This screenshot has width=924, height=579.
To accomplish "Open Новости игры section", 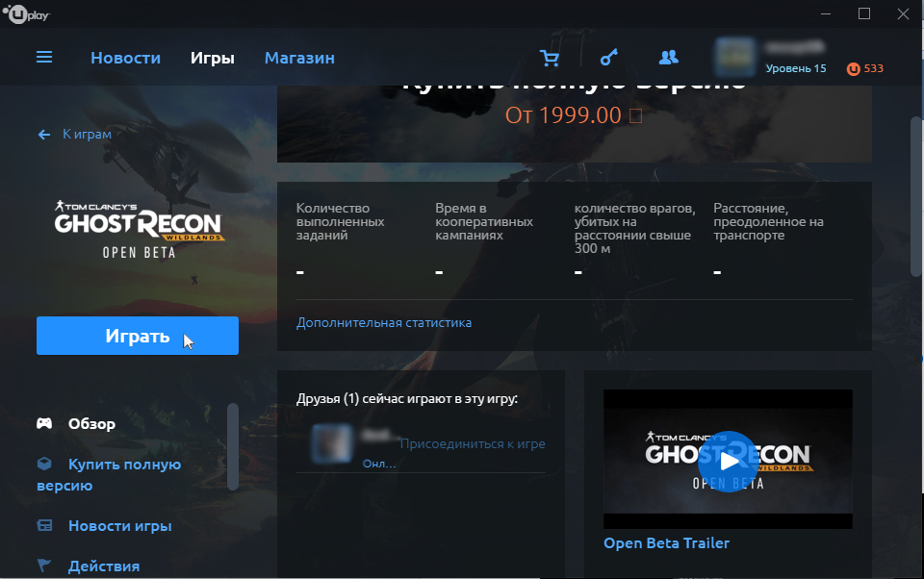I will 120,525.
